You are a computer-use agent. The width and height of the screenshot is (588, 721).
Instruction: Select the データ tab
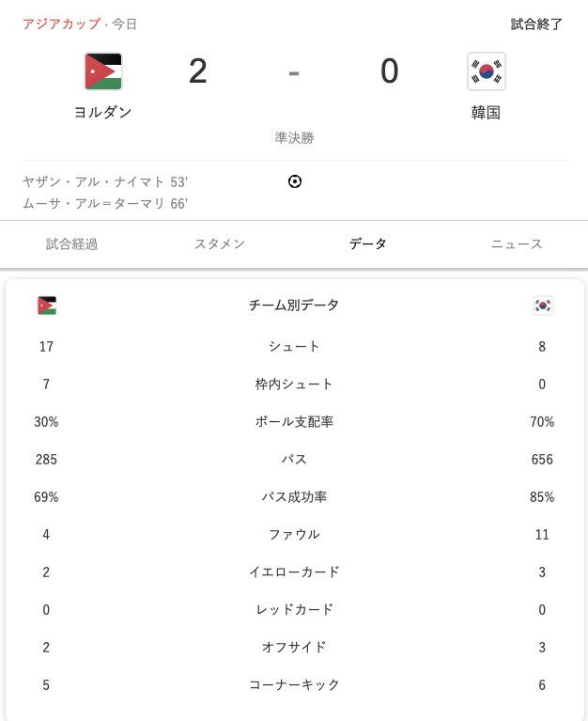[368, 244]
